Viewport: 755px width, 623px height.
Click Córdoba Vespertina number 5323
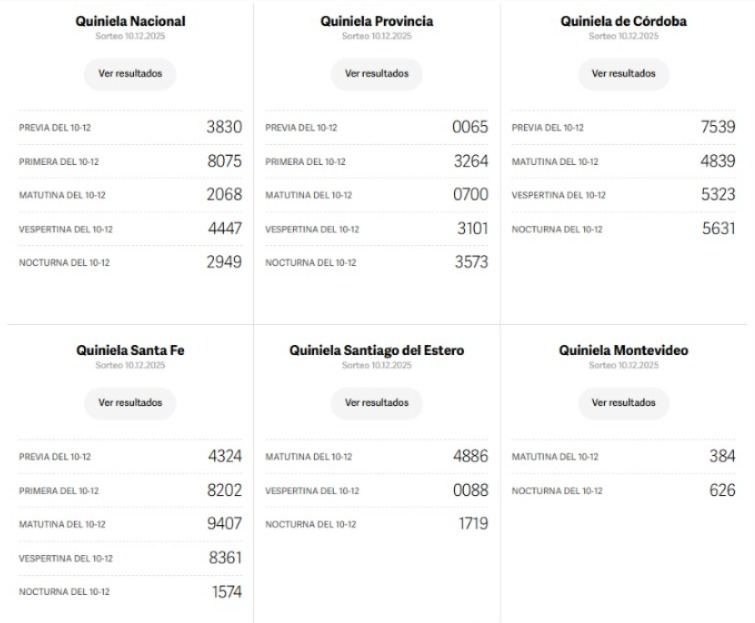click(718, 195)
